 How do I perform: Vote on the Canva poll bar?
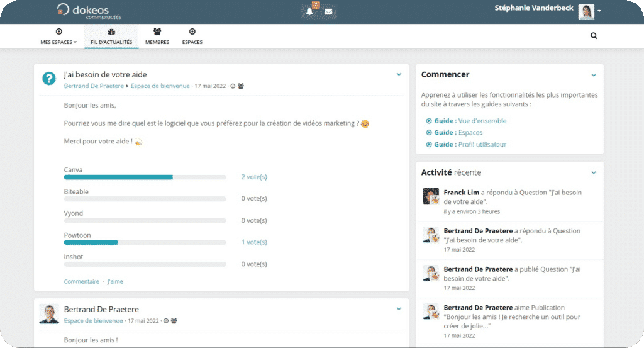point(145,177)
